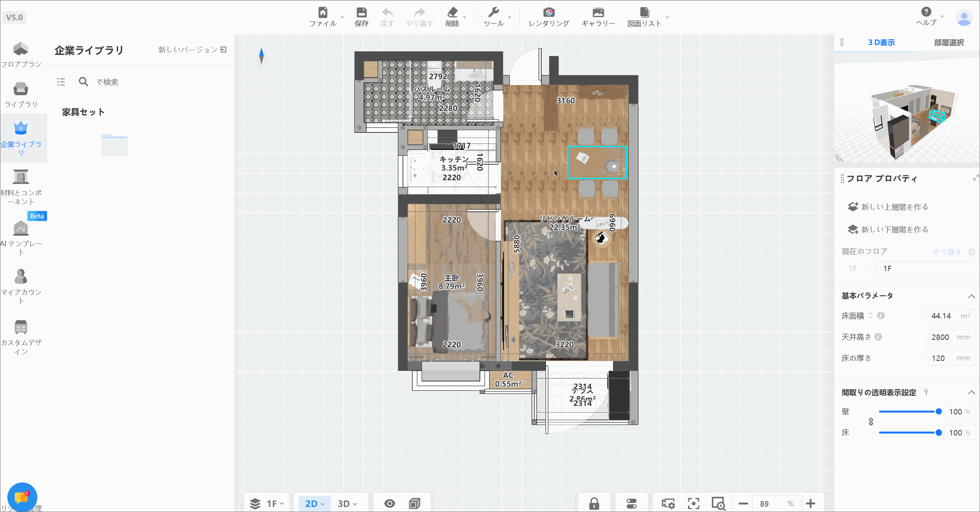Toggle the 床面積 unit sort arrows
Image resolution: width=980 pixels, height=512 pixels.
pos(870,315)
